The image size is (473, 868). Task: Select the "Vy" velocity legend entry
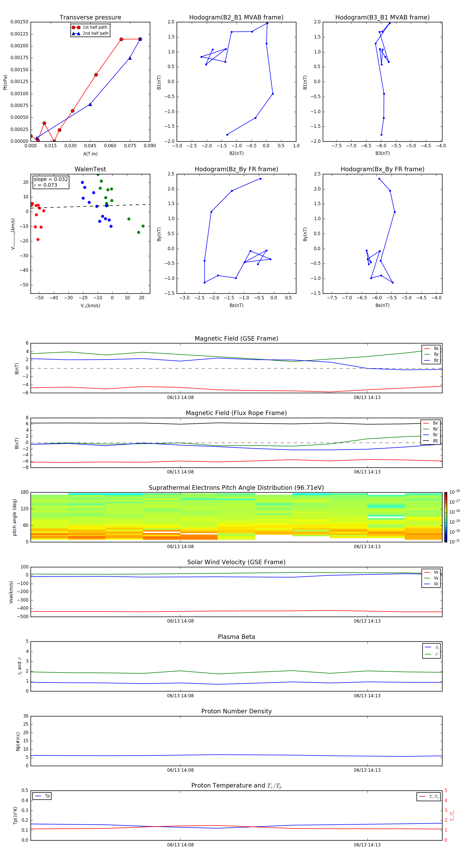click(x=431, y=578)
